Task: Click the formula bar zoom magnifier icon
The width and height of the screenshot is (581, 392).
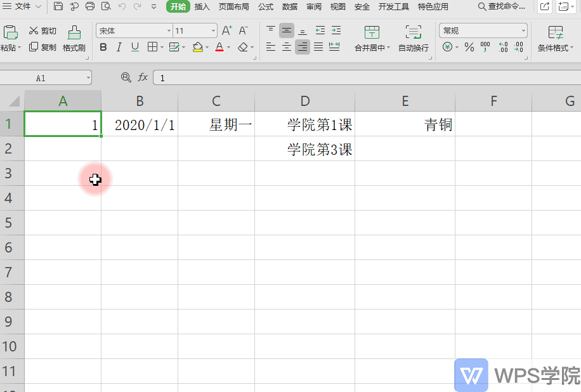Action: [x=126, y=77]
